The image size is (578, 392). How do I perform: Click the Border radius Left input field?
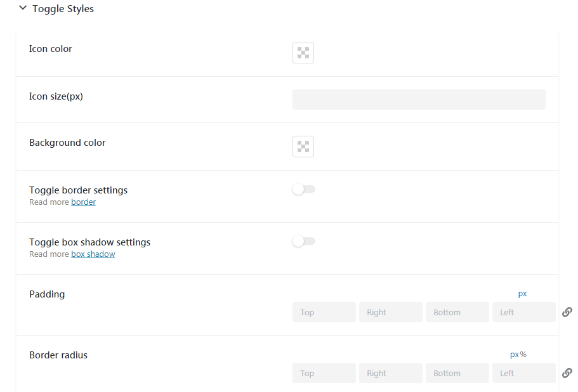click(x=524, y=373)
